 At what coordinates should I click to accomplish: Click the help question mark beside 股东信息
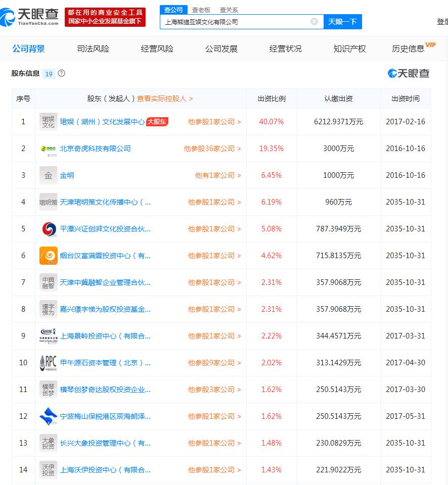click(61, 73)
